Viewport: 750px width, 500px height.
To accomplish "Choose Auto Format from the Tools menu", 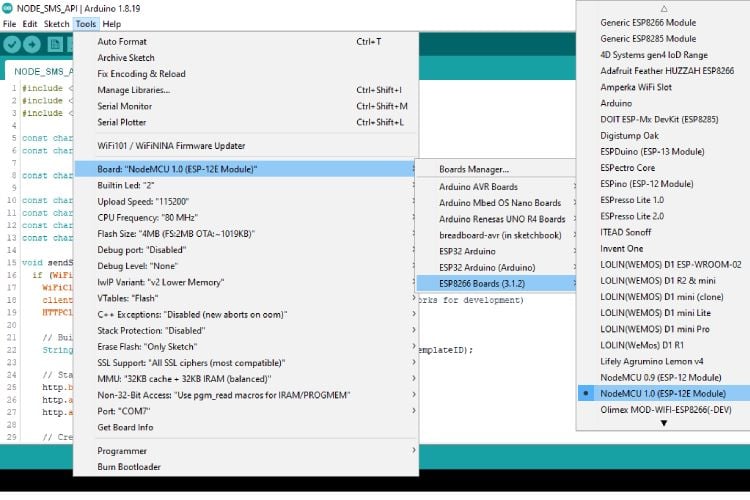I will pyautogui.click(x=246, y=42).
